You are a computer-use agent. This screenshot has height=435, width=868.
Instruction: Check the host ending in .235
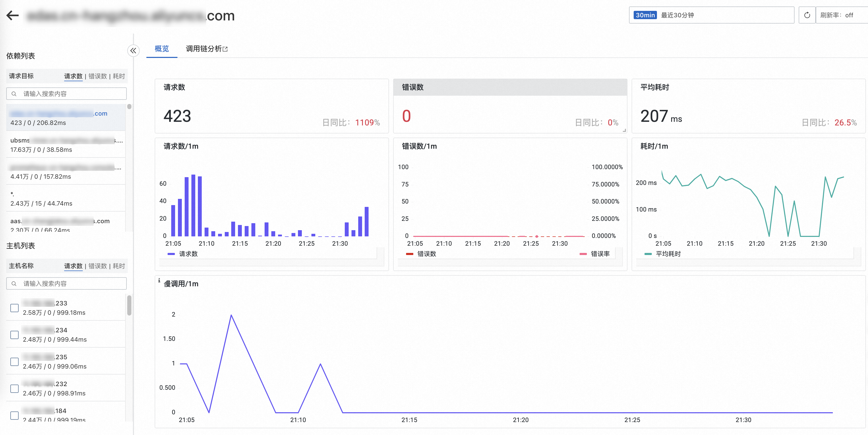(x=14, y=362)
